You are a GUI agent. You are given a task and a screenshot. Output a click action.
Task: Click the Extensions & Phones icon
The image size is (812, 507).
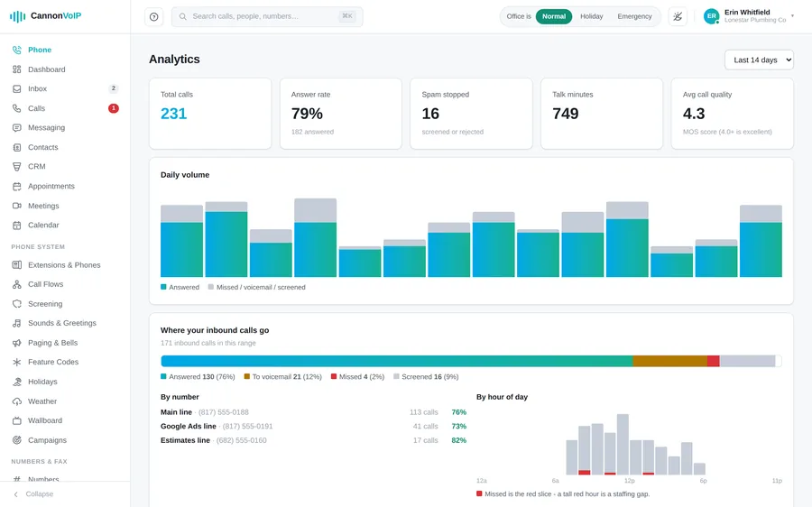coord(17,264)
